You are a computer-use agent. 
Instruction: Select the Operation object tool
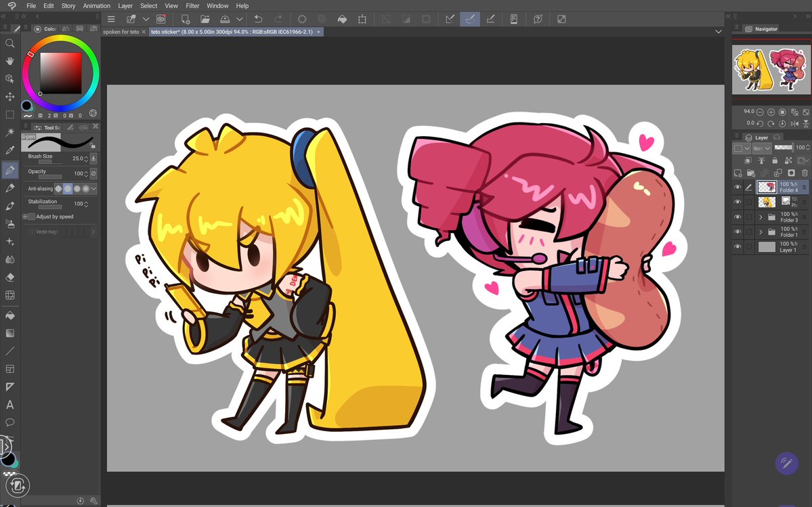coord(9,79)
